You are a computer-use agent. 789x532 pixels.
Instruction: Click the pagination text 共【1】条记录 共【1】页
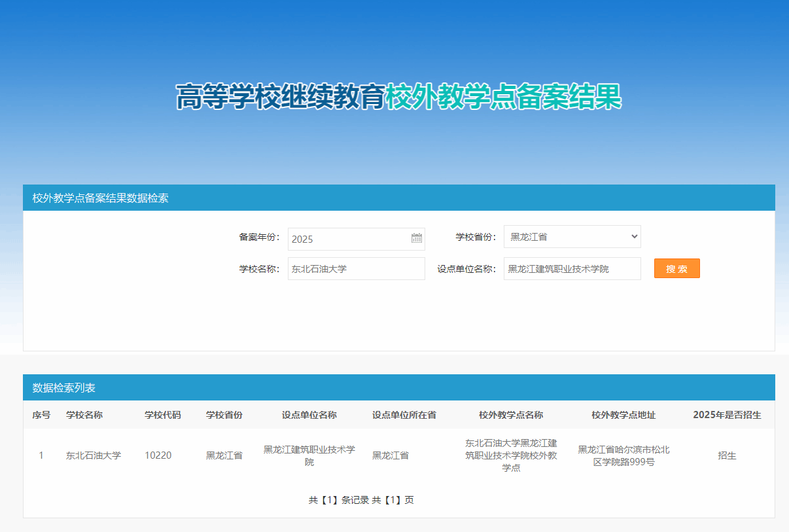click(x=361, y=500)
